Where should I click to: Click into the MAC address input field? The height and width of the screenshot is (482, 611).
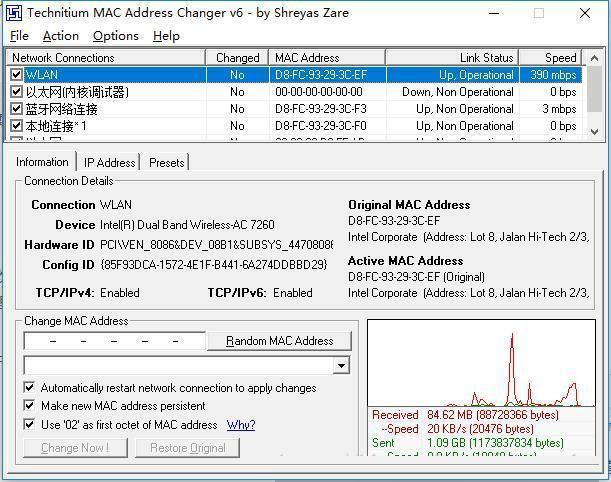(x=115, y=341)
